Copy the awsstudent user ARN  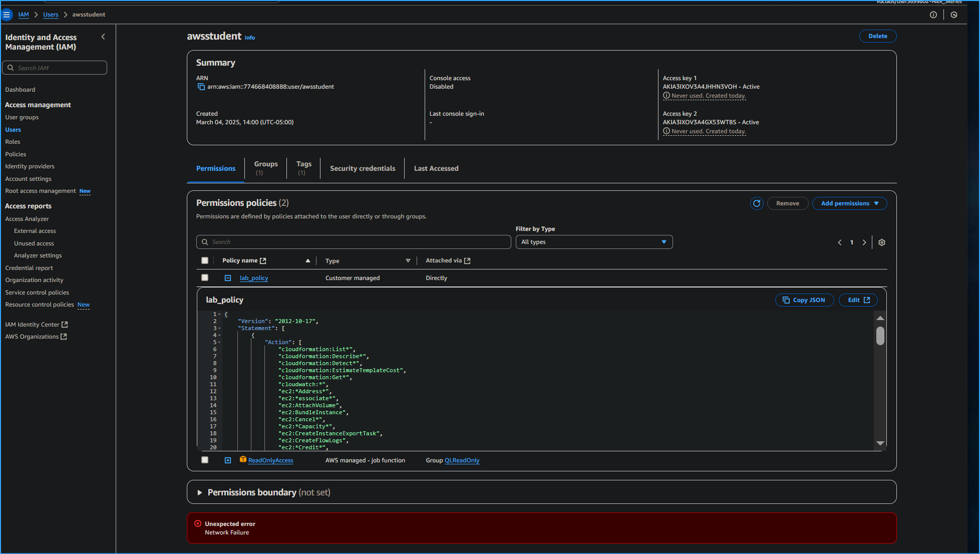pos(201,86)
